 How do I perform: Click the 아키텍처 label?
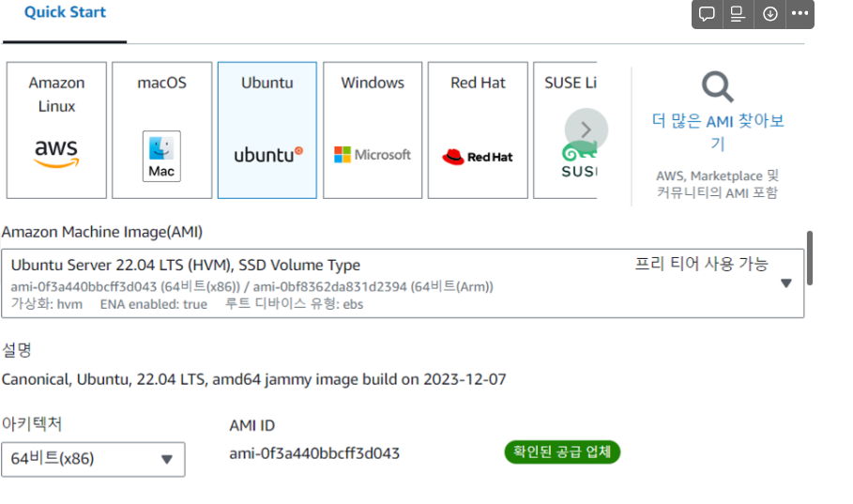point(32,423)
